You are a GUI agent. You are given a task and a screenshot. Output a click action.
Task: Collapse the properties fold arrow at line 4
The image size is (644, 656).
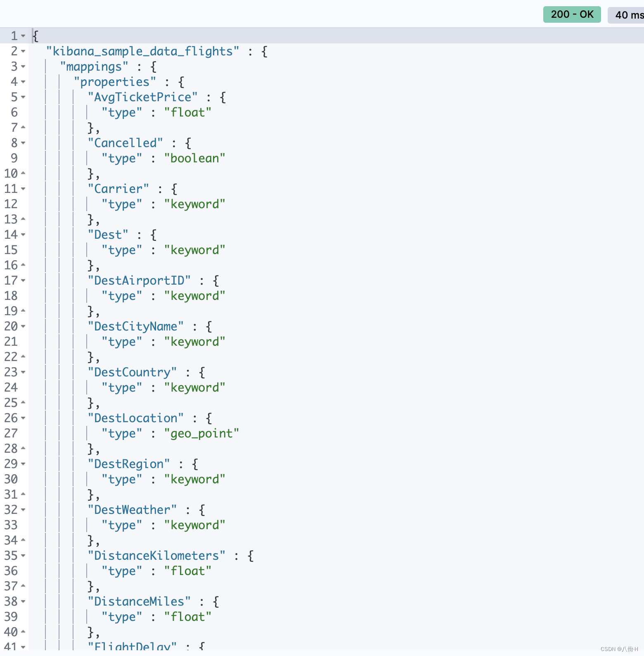point(23,82)
